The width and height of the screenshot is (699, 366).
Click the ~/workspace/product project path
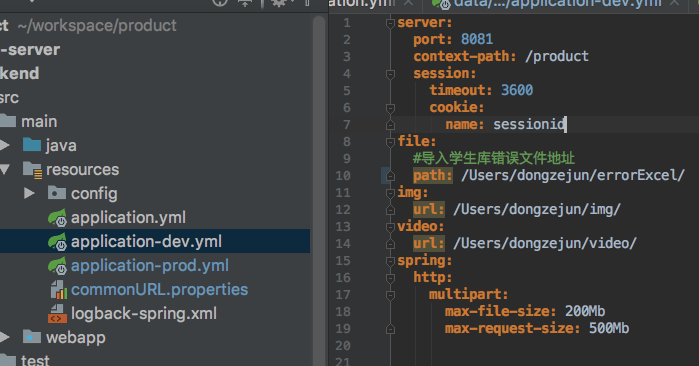pyautogui.click(x=97, y=26)
